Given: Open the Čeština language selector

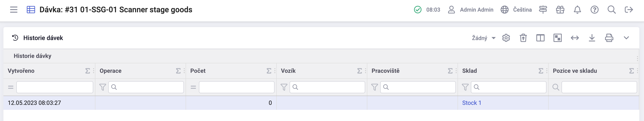Looking at the screenshot, I should (x=516, y=10).
